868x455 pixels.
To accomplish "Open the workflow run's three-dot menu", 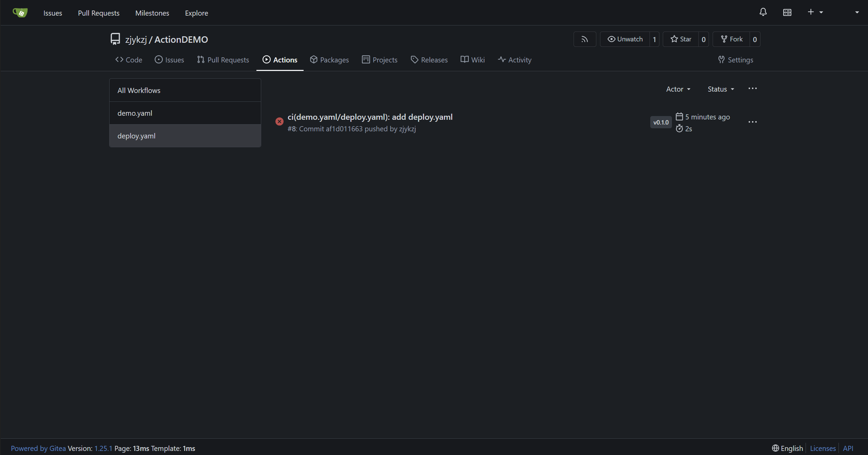I will [752, 122].
